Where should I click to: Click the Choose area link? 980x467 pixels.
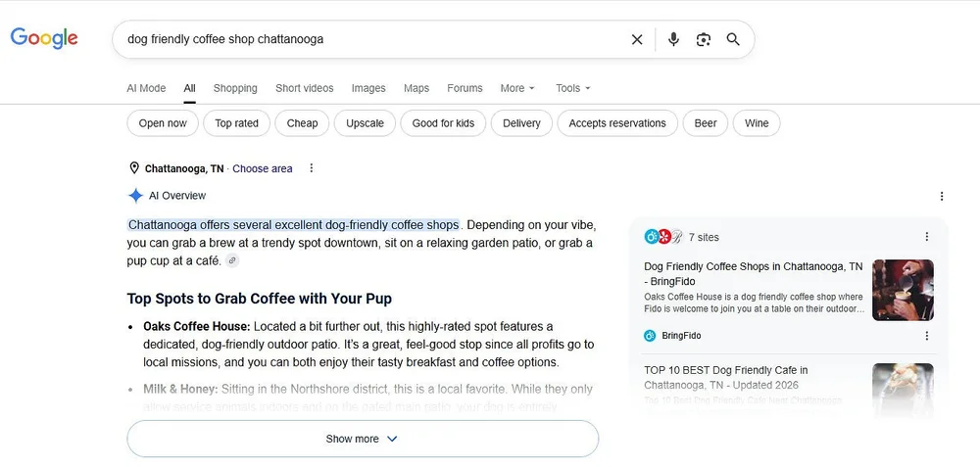262,168
